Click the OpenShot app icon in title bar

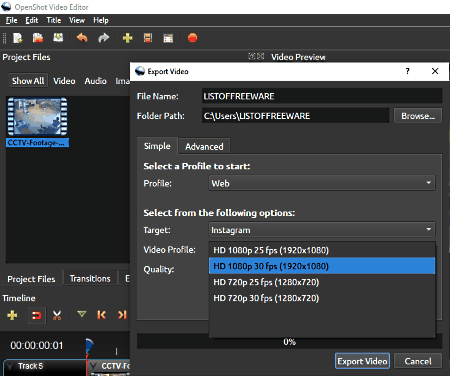(6, 7)
